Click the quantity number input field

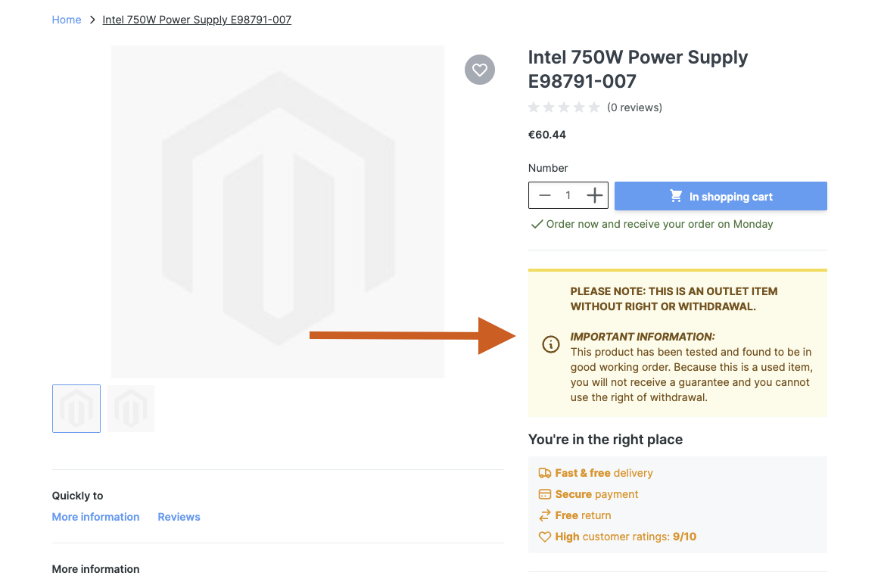568,196
